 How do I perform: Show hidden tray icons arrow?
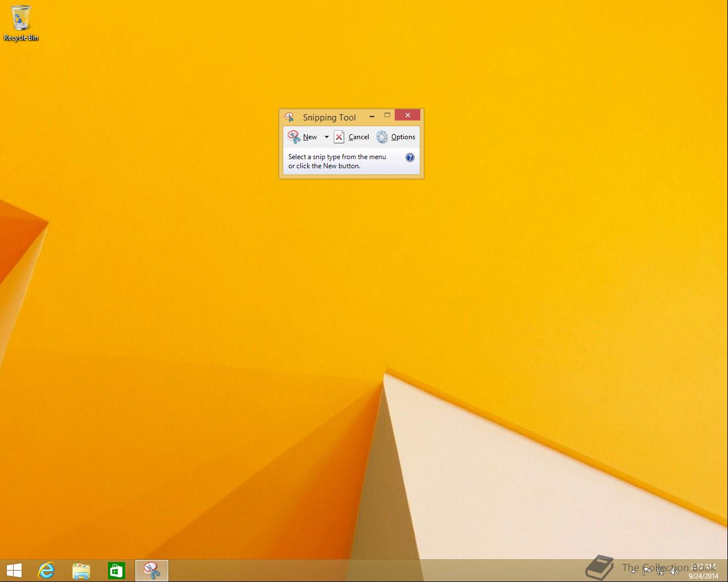click(x=633, y=571)
